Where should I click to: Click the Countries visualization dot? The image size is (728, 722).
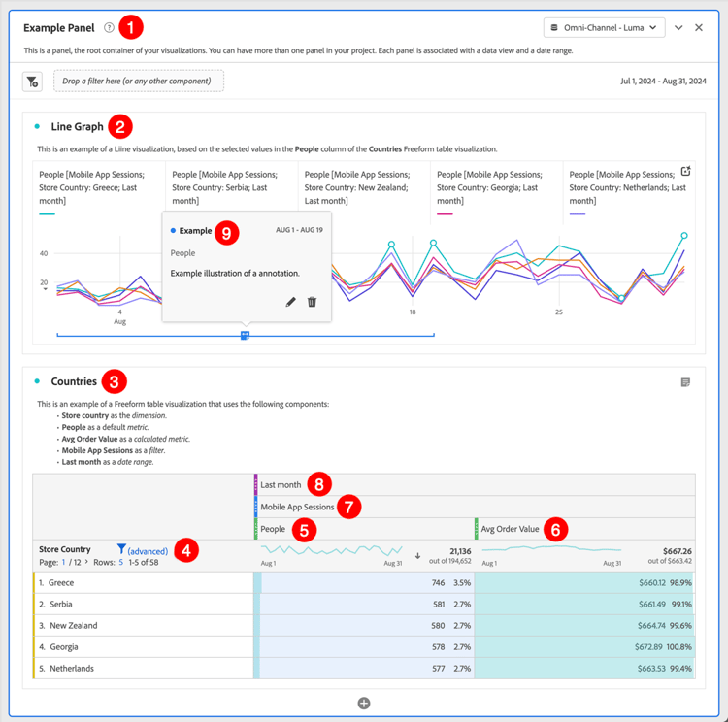coord(37,381)
